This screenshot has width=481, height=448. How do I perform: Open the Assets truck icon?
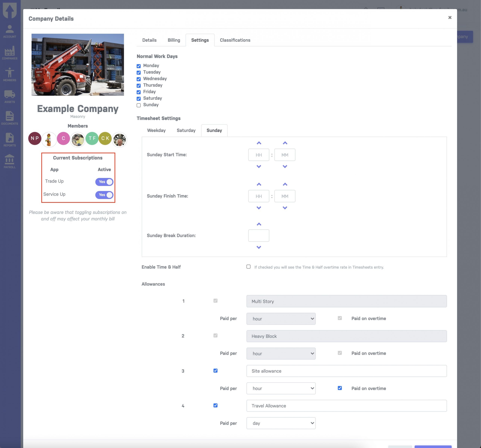click(x=10, y=96)
